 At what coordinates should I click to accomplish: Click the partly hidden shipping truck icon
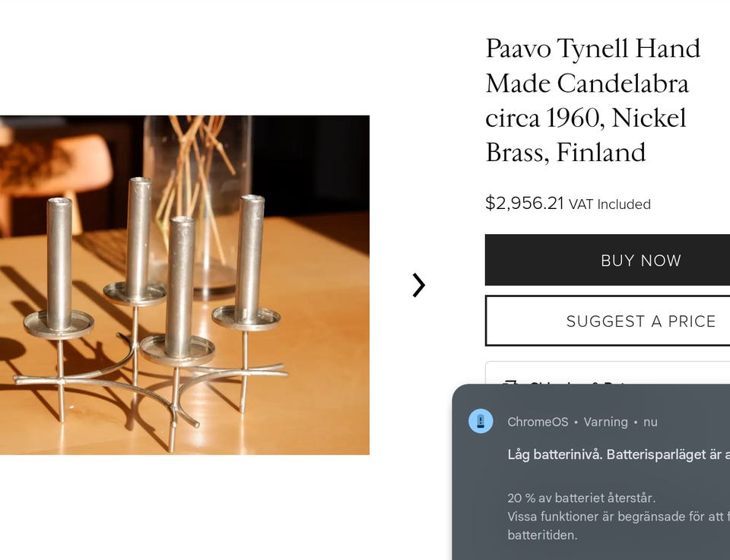[511, 382]
